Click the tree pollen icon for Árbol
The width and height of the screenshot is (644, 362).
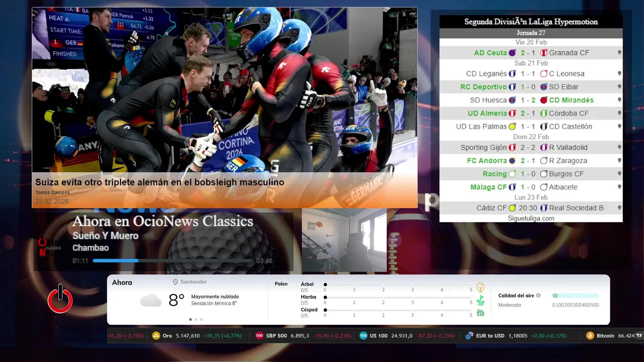(480, 287)
